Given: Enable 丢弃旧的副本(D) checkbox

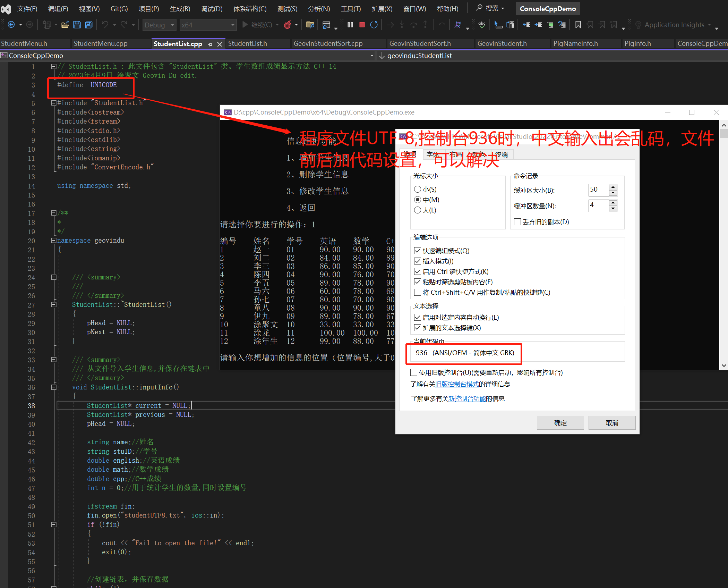Looking at the screenshot, I should (x=517, y=222).
